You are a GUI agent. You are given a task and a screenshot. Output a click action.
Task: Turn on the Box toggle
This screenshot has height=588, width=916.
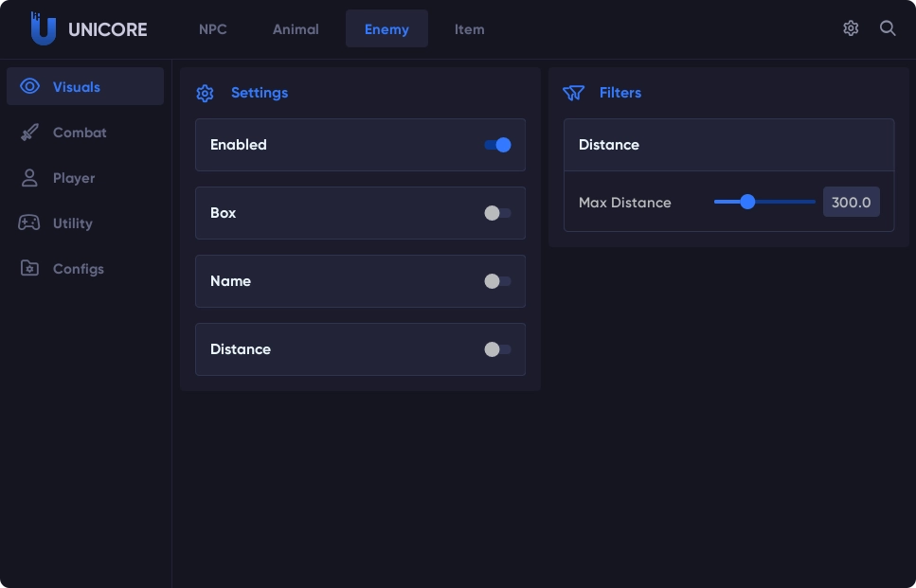pos(497,213)
